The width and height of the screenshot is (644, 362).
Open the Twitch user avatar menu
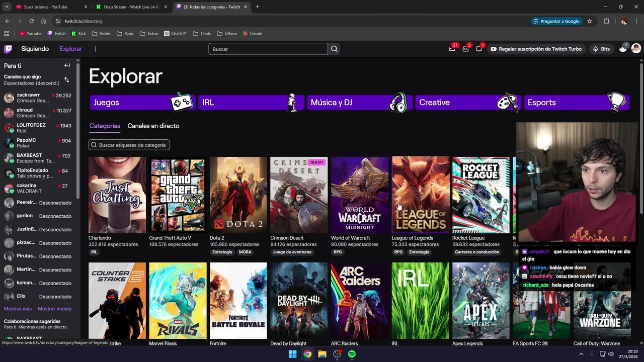(x=636, y=49)
